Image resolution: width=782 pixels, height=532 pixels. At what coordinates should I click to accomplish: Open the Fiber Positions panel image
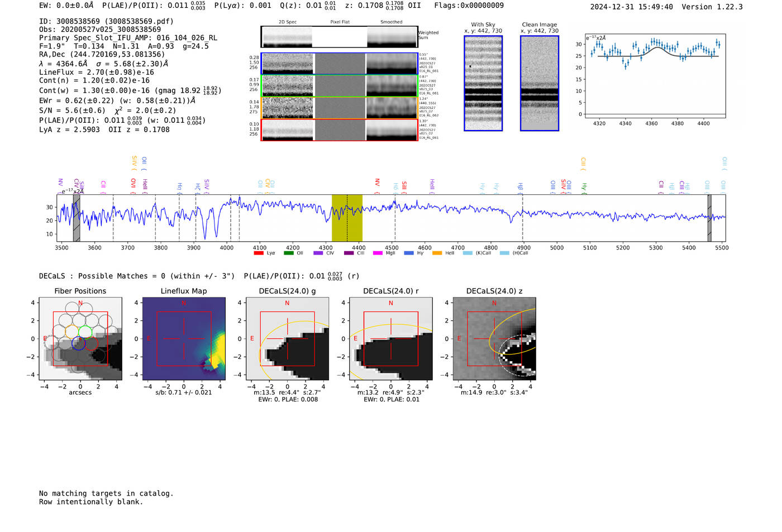tap(80, 339)
